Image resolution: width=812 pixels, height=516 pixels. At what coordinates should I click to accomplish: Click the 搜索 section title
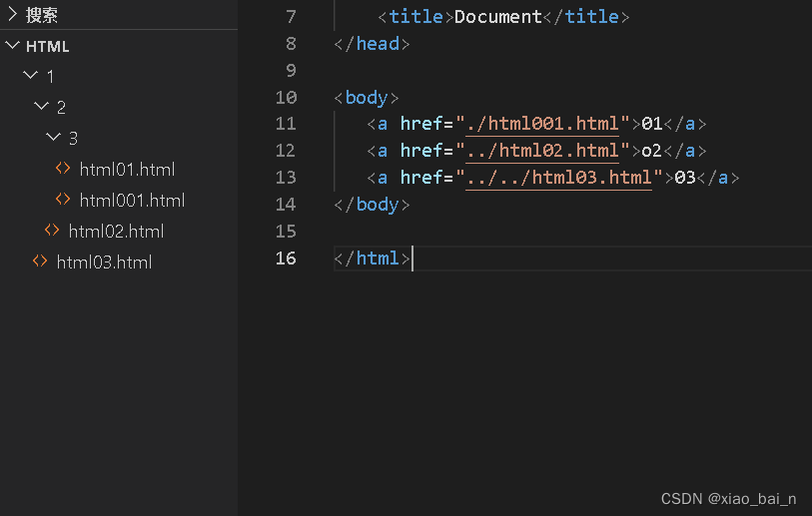[41, 15]
